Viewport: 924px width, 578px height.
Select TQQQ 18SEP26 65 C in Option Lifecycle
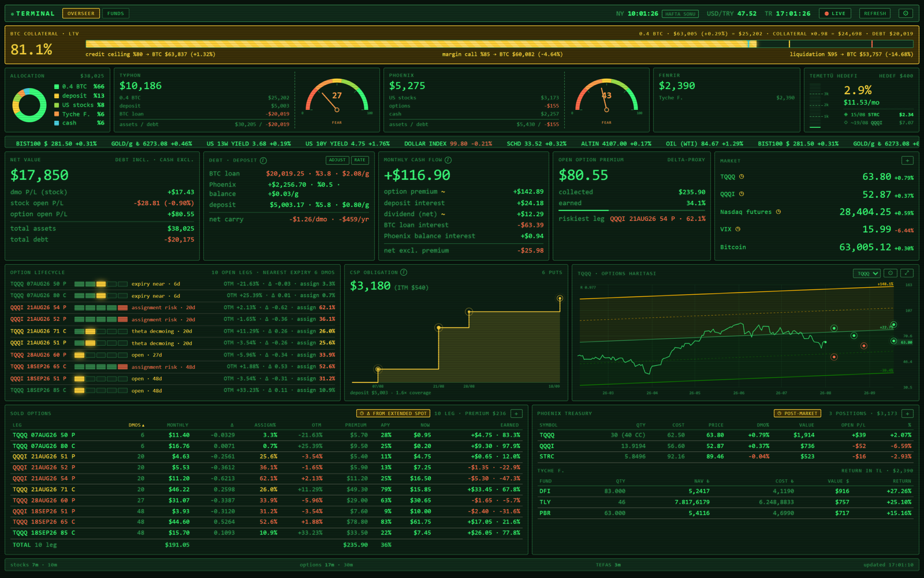pos(173,366)
